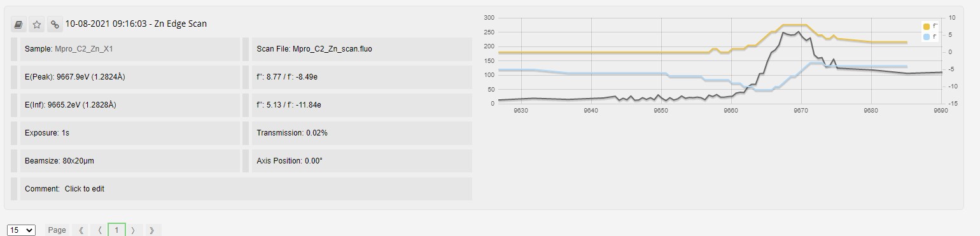Image resolution: width=980 pixels, height=236 pixels.
Task: Click the sample link Mpro_C2_Zn_X1
Action: (x=84, y=49)
